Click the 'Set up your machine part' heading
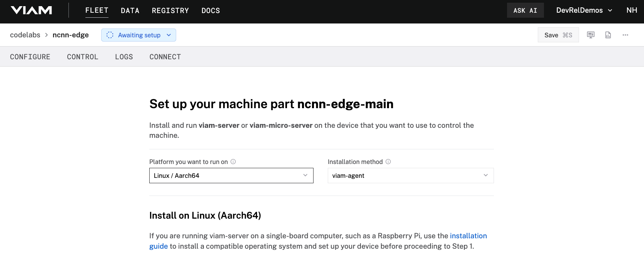Image resolution: width=644 pixels, height=261 pixels. click(x=271, y=104)
